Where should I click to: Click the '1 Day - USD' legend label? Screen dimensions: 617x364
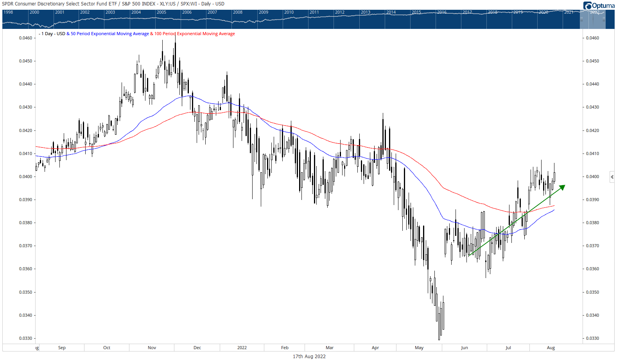(54, 34)
